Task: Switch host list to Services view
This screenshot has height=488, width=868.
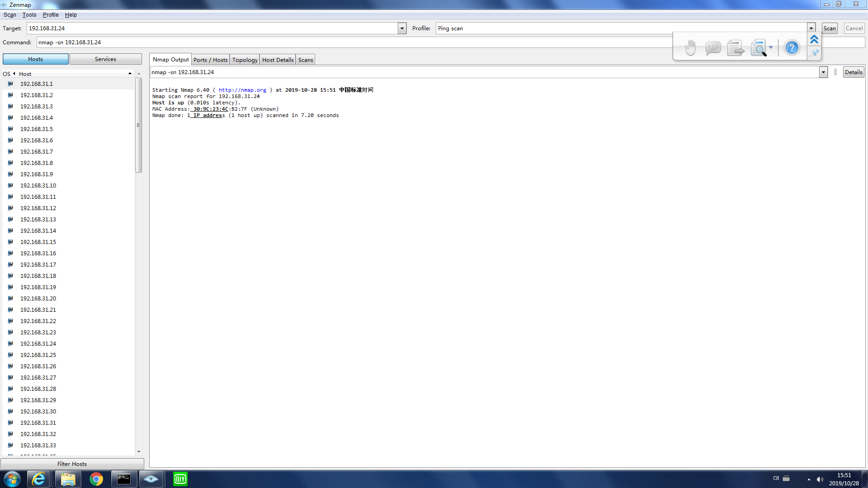Action: [105, 59]
